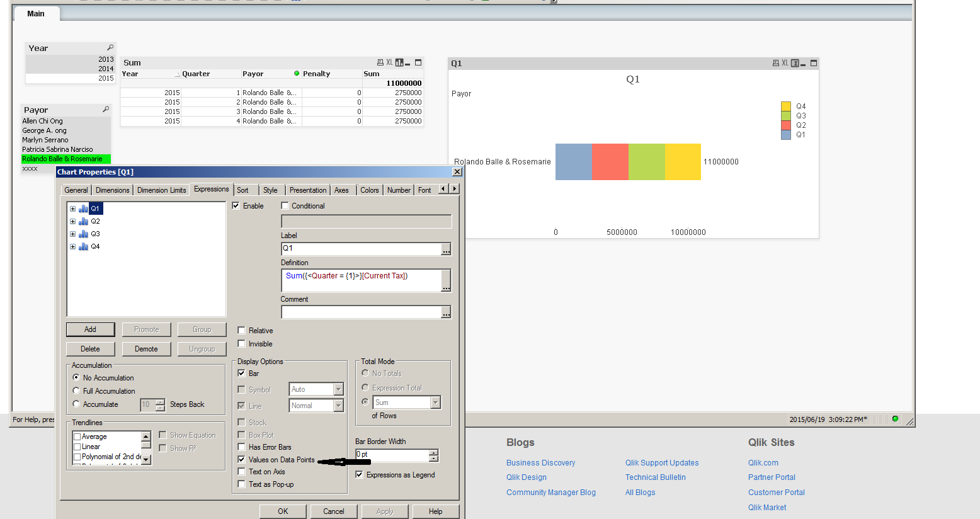Expand the Q2 expression tree node

click(72, 221)
